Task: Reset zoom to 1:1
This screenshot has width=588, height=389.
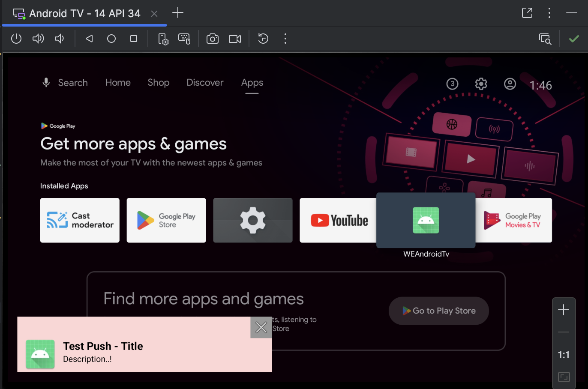Action: pyautogui.click(x=564, y=355)
